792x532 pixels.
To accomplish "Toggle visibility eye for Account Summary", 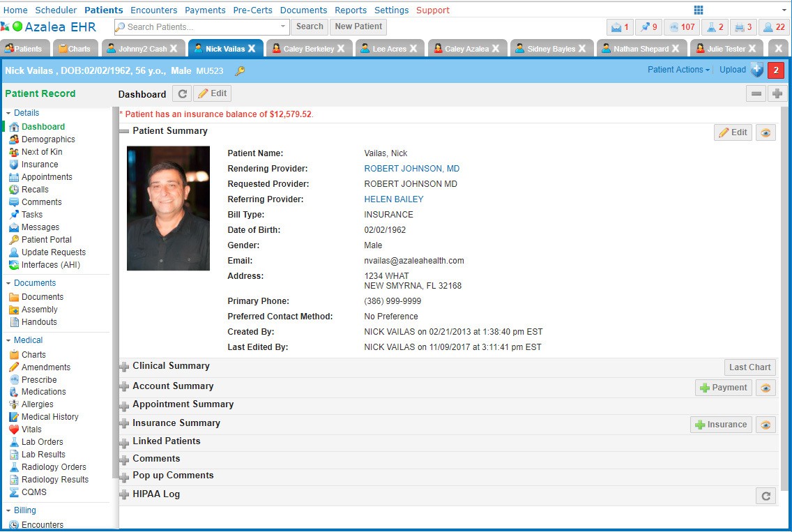I will [766, 388].
